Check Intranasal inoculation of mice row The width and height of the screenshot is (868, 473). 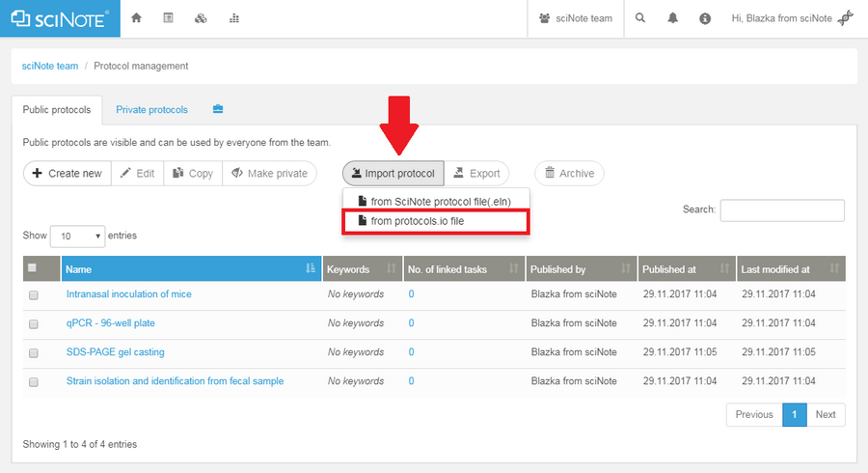(33, 295)
